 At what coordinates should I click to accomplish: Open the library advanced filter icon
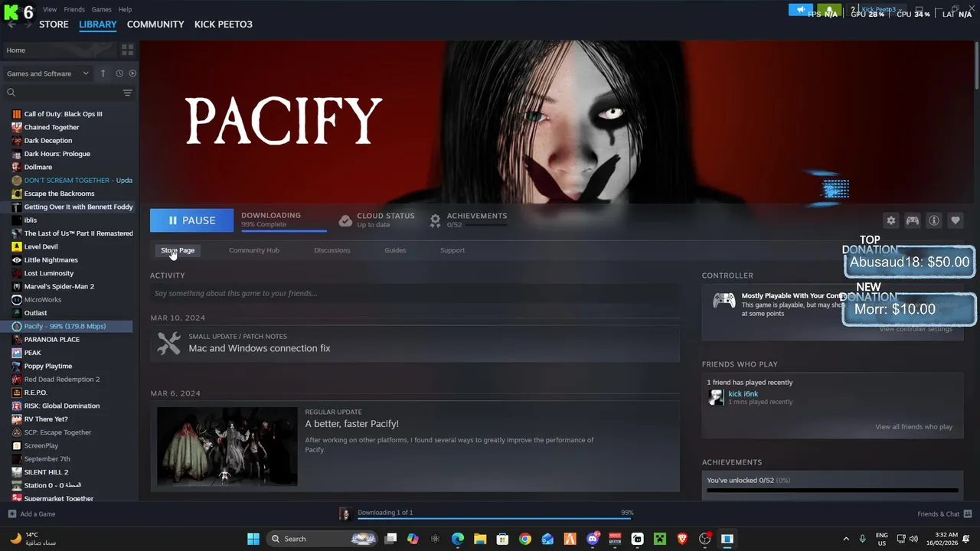click(127, 93)
